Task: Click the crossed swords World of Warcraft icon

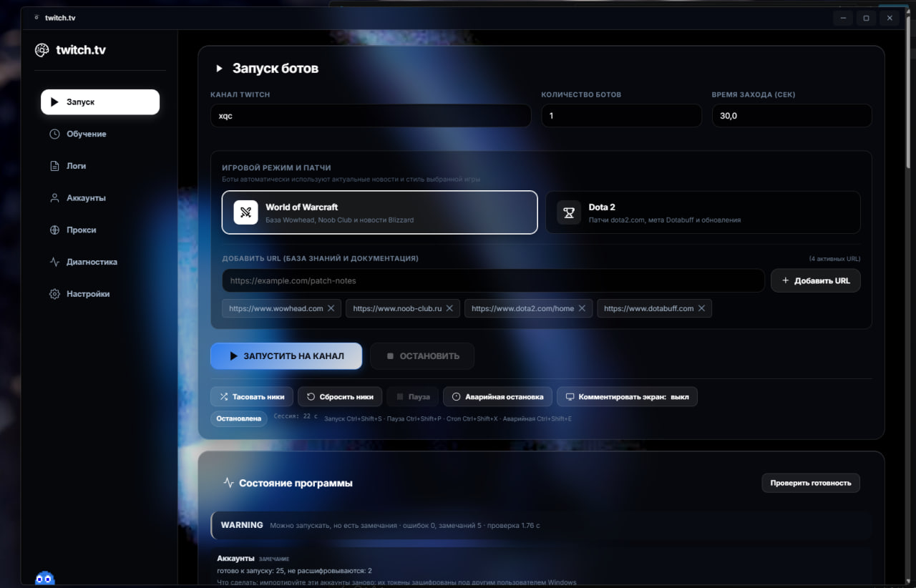Action: click(x=245, y=212)
